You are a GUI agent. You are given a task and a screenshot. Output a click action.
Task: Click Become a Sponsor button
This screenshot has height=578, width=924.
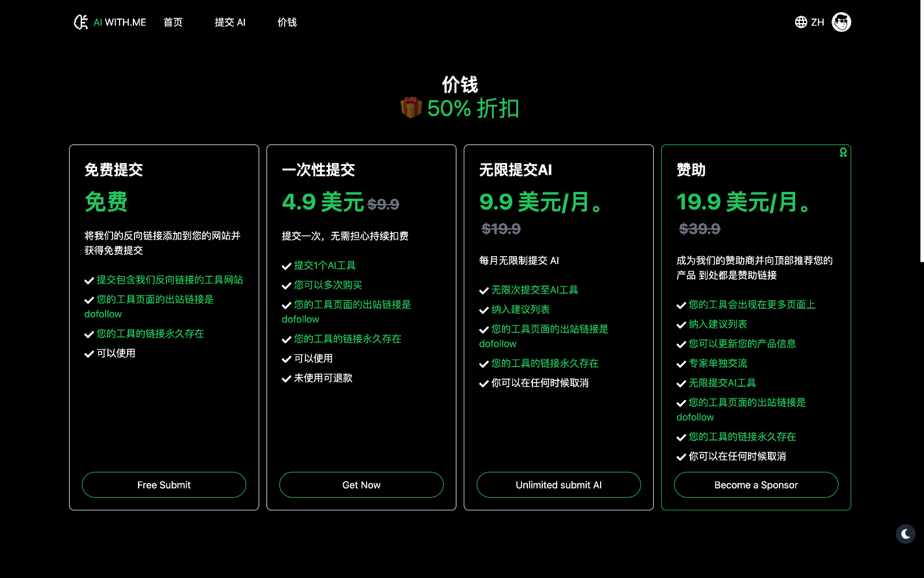(x=755, y=485)
